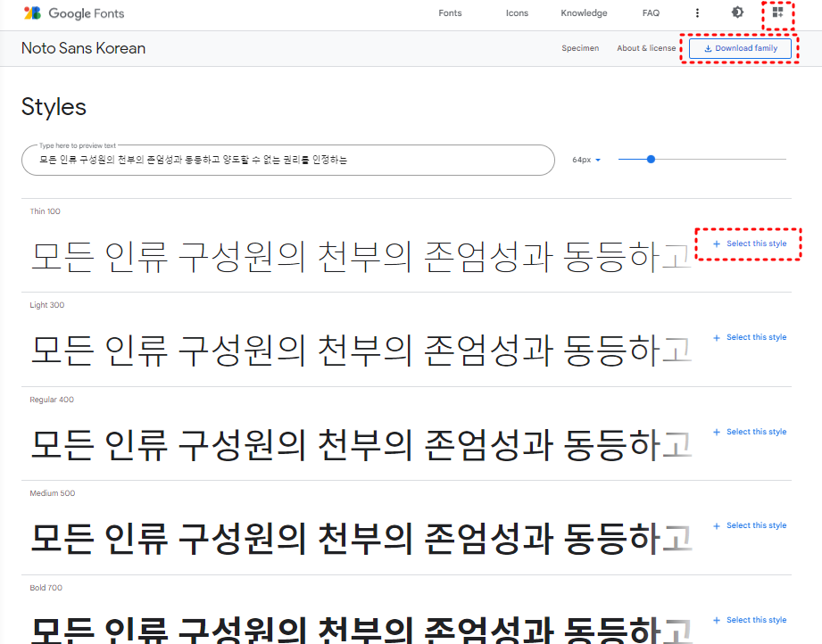This screenshot has width=822, height=644.
Task: Click plus icon for Thin 100 style
Action: 717,244
